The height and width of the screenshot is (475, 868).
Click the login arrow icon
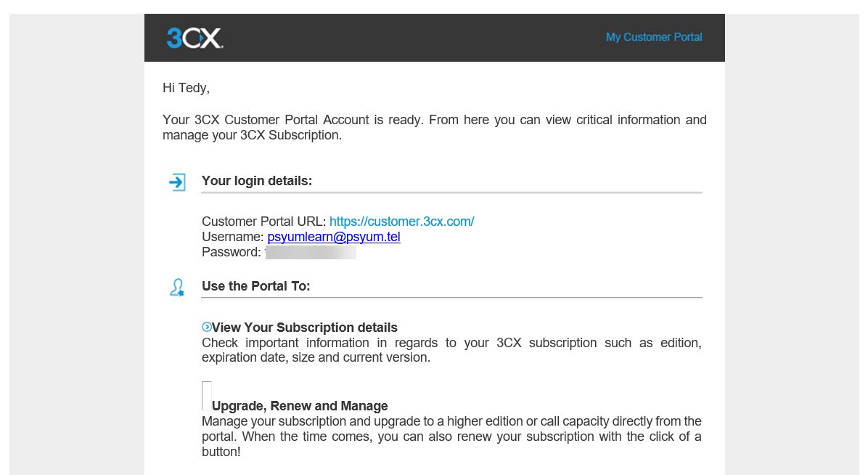click(x=177, y=182)
